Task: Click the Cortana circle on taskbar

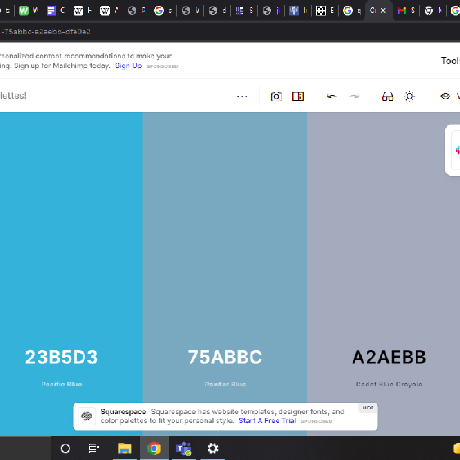Action: click(x=65, y=448)
